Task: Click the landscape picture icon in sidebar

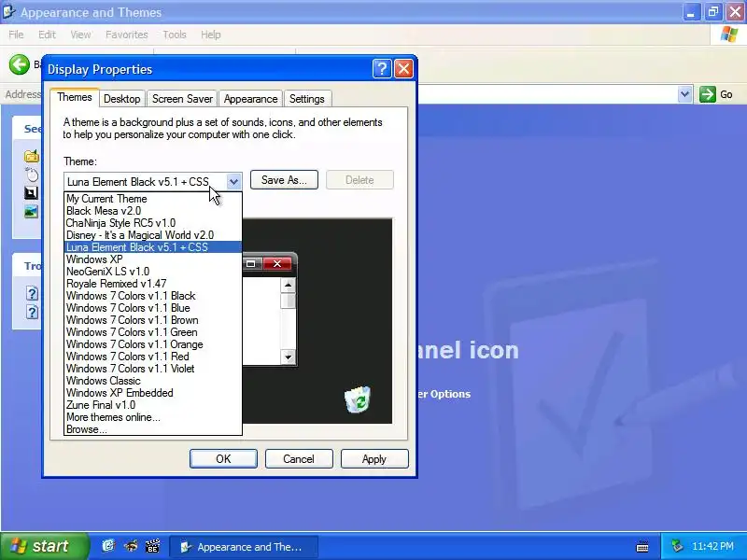Action: pyautogui.click(x=31, y=212)
